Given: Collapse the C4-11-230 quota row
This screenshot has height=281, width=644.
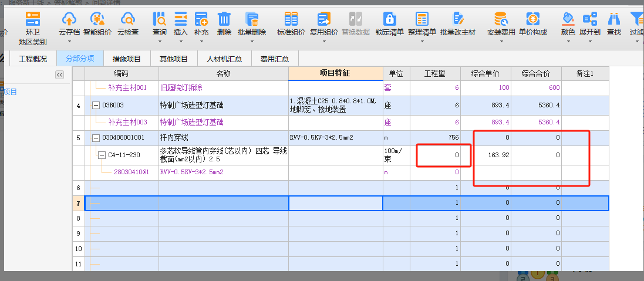Looking at the screenshot, I should click(x=102, y=155).
